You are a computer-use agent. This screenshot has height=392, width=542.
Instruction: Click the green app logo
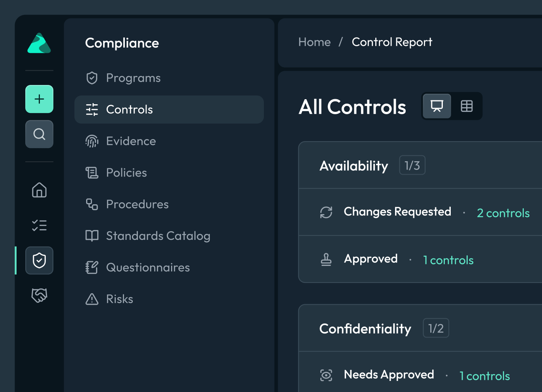coord(39,43)
